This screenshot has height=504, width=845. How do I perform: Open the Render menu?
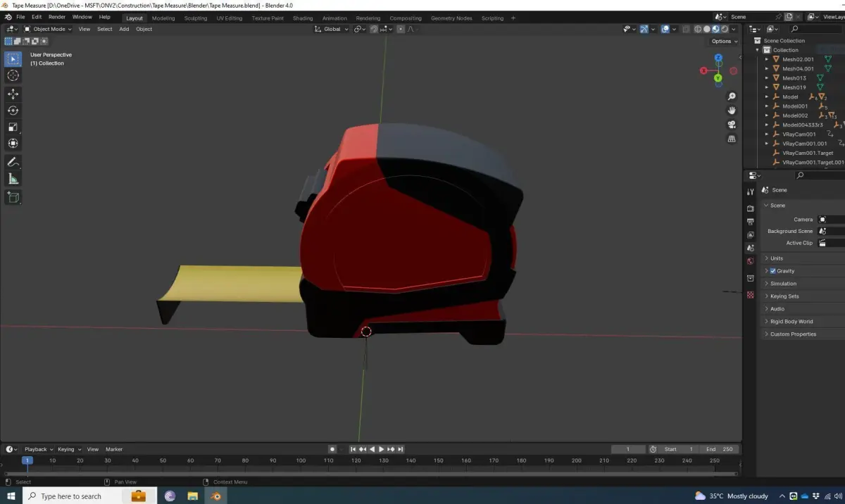tap(57, 17)
